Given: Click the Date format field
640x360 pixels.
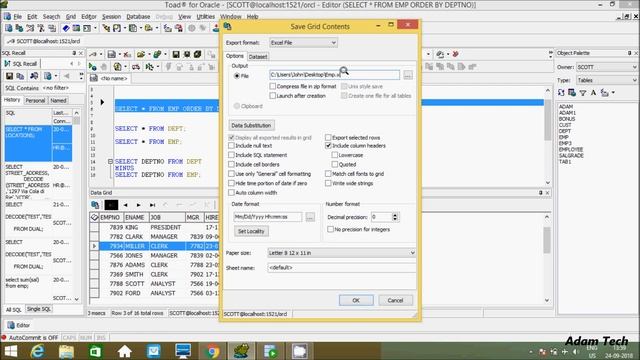Looking at the screenshot, I should tap(268, 217).
